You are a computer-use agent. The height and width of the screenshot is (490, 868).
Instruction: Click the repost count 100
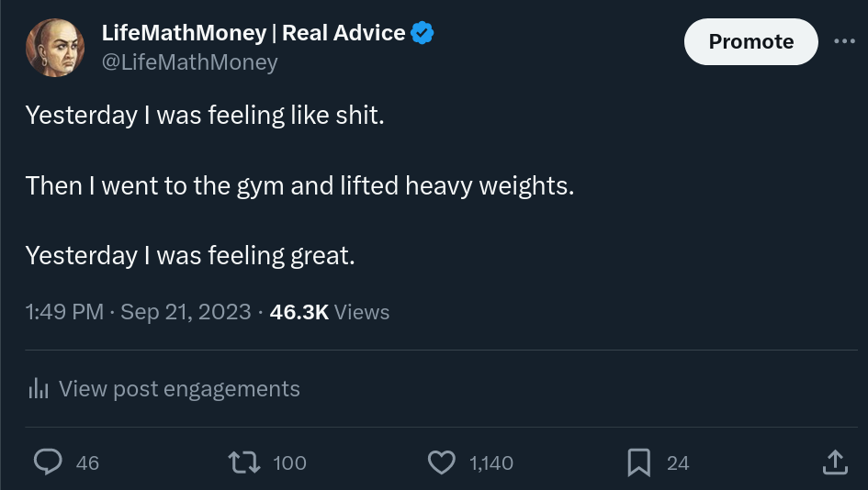tap(289, 463)
